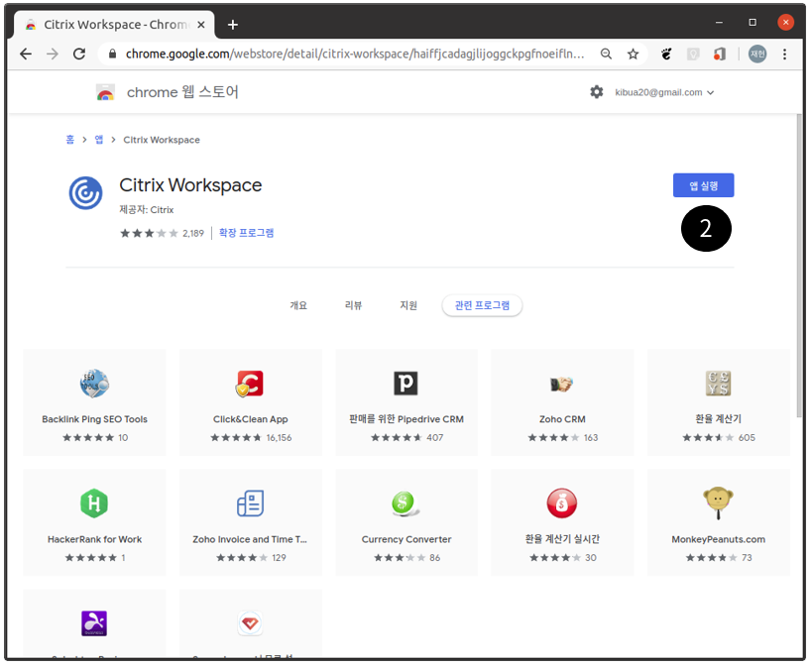Bookmark this page with the star icon
The width and height of the screenshot is (812, 667).
(633, 54)
